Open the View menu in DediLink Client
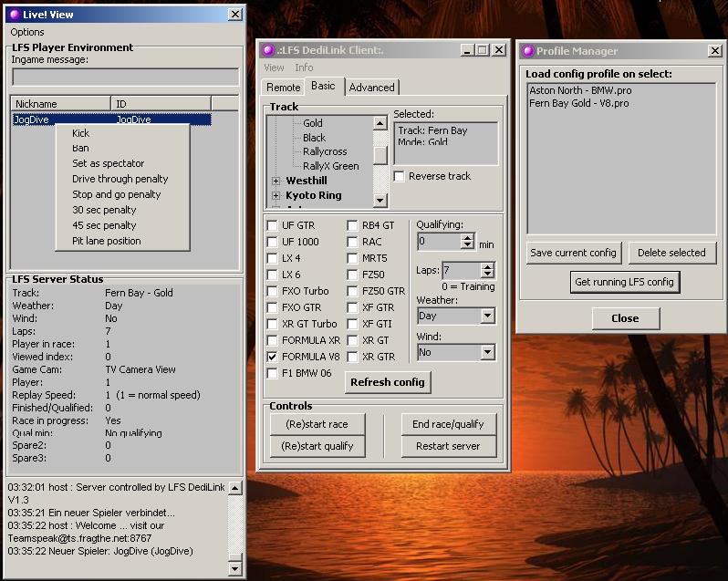 point(274,67)
